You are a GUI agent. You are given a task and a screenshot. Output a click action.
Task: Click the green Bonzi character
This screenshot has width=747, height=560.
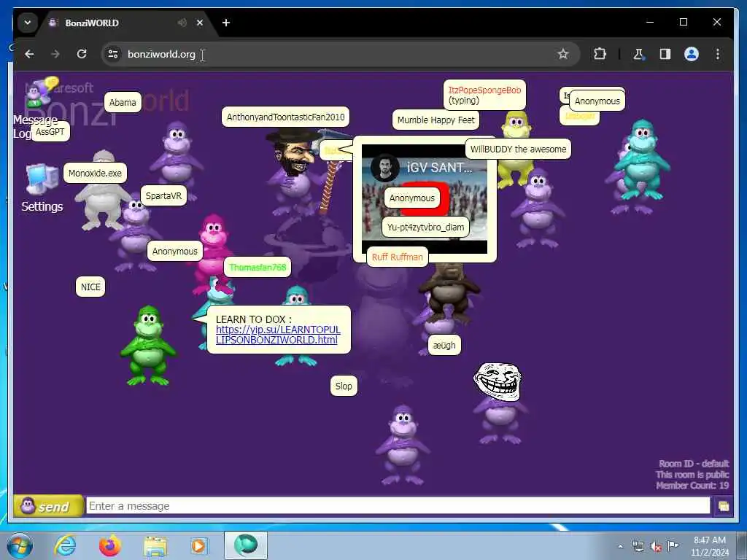tap(149, 346)
